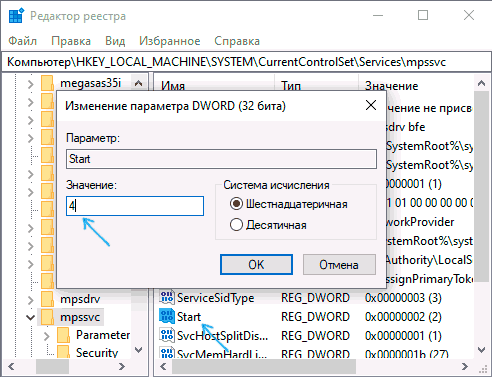Click the 0x00000003 (3) value cell
492x377 pixels.
(x=403, y=298)
